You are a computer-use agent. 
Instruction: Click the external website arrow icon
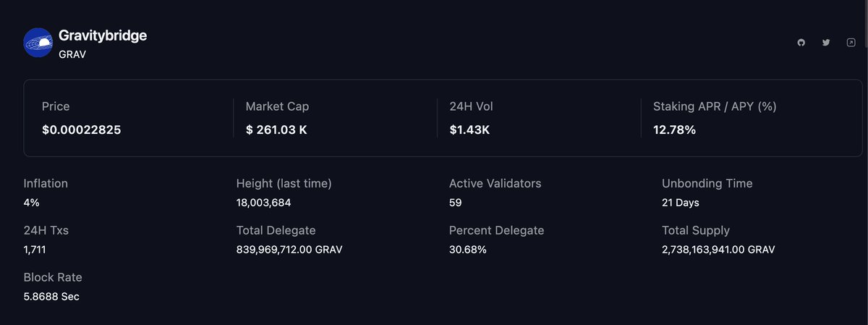coord(851,43)
